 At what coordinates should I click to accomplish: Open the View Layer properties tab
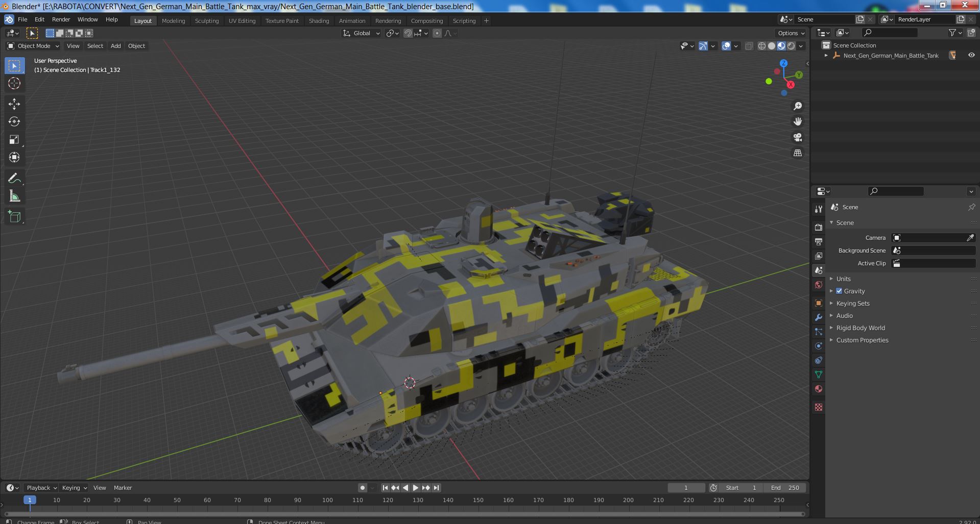(x=819, y=256)
